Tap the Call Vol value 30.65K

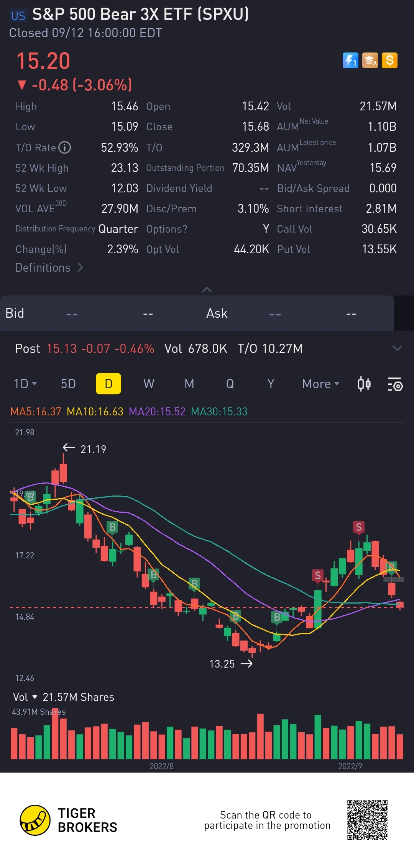tap(379, 229)
